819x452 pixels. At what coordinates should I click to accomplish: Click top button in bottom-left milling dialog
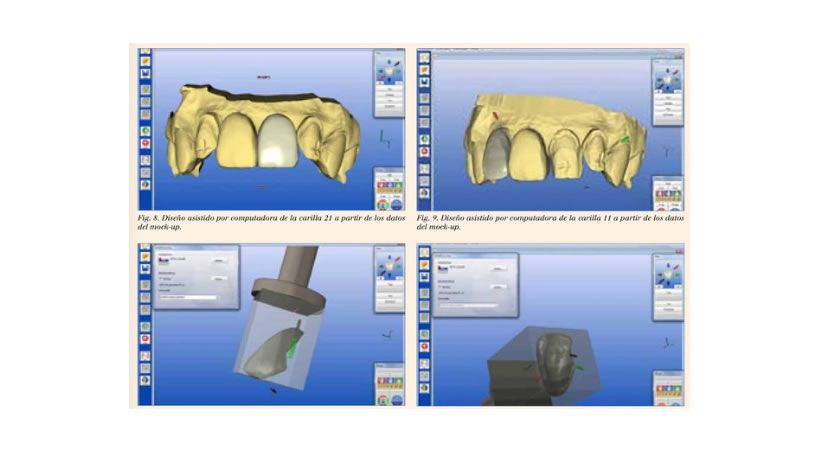coord(217,261)
